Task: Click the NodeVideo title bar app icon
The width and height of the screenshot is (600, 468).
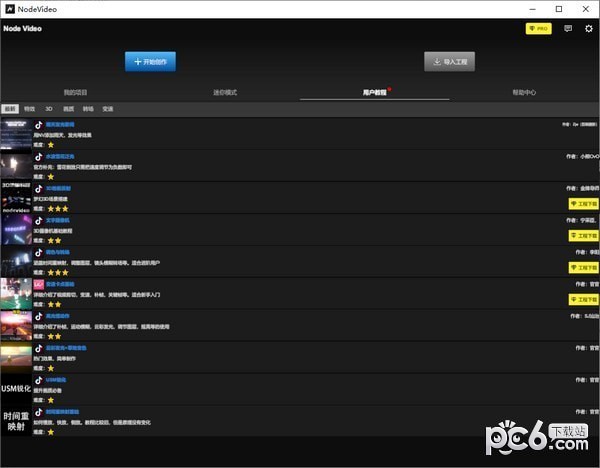Action: click(x=10, y=9)
